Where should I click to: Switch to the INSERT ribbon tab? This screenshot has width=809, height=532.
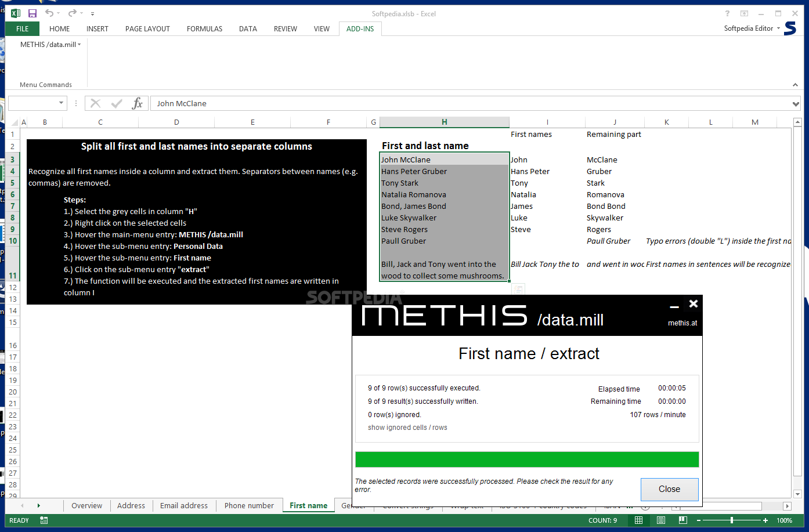(97, 28)
